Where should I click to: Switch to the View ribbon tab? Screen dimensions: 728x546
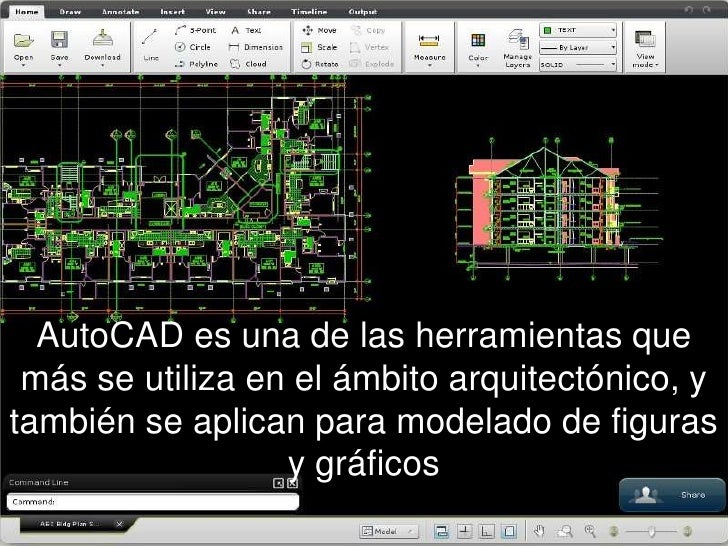tap(215, 12)
